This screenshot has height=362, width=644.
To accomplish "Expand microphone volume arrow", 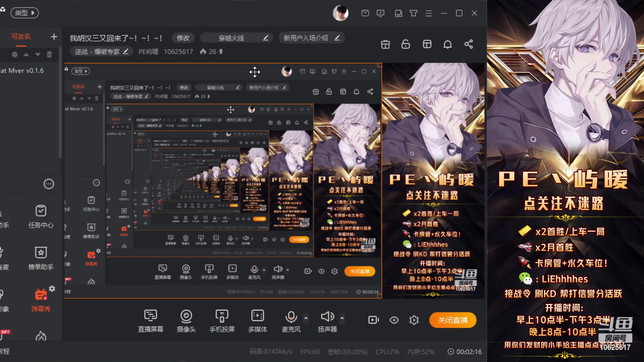I will click(306, 318).
